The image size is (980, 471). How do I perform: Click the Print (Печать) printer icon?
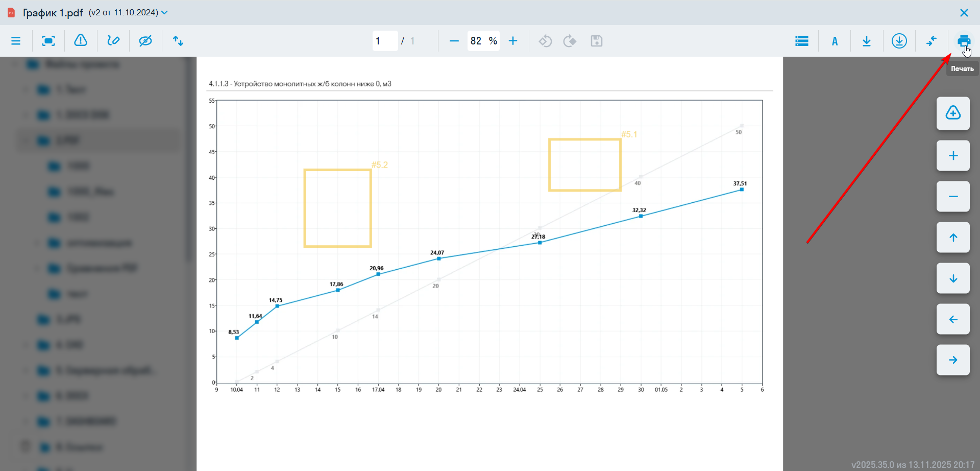(964, 41)
